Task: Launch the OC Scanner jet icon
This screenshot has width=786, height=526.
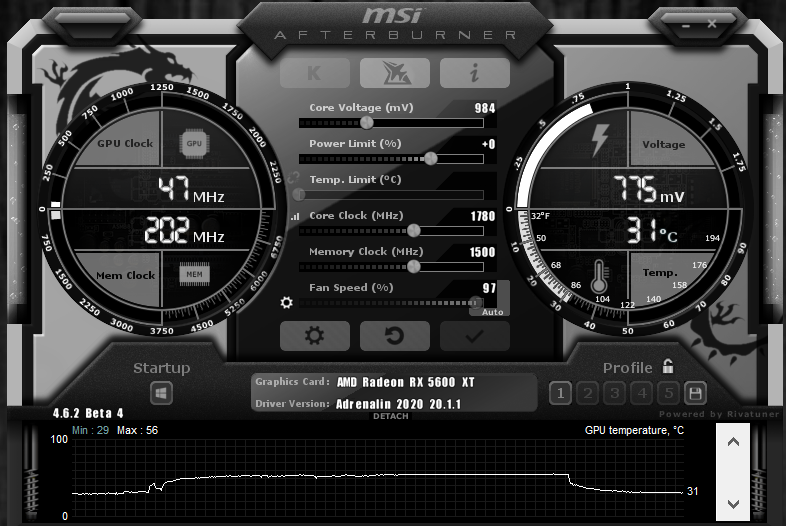Action: tap(395, 73)
